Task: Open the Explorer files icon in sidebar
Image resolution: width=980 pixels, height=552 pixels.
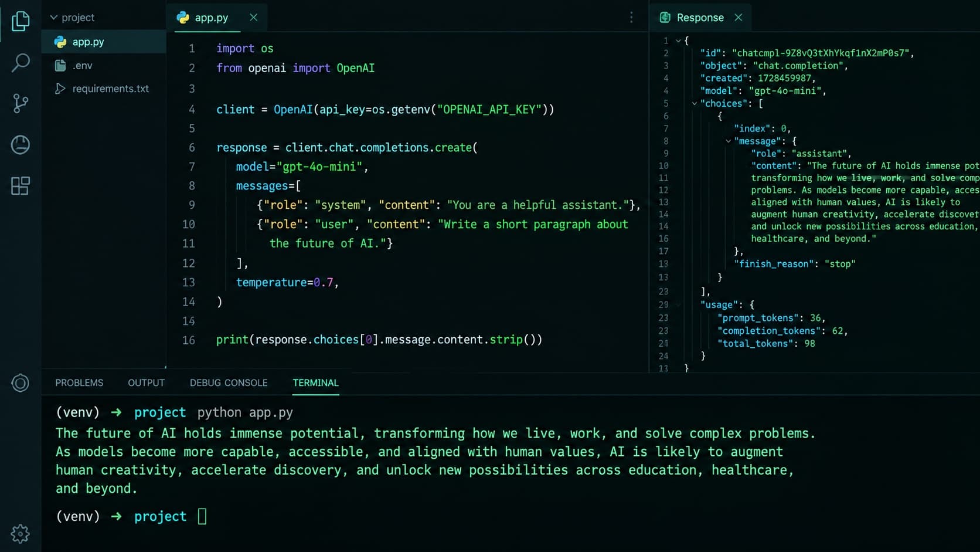Action: (21, 21)
